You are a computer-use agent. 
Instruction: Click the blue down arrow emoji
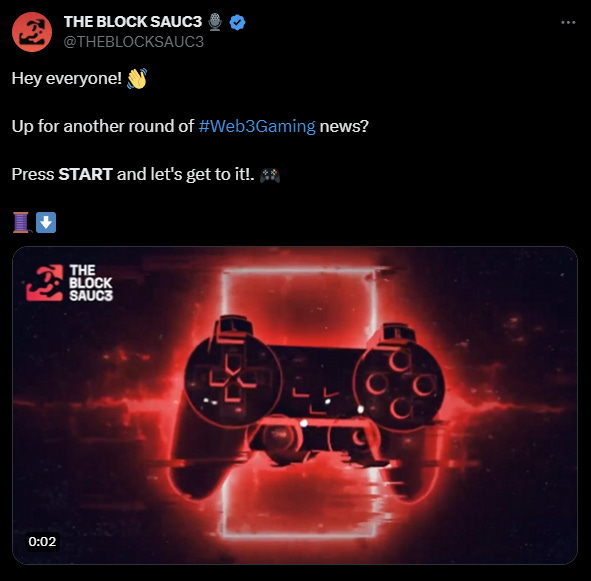46,222
